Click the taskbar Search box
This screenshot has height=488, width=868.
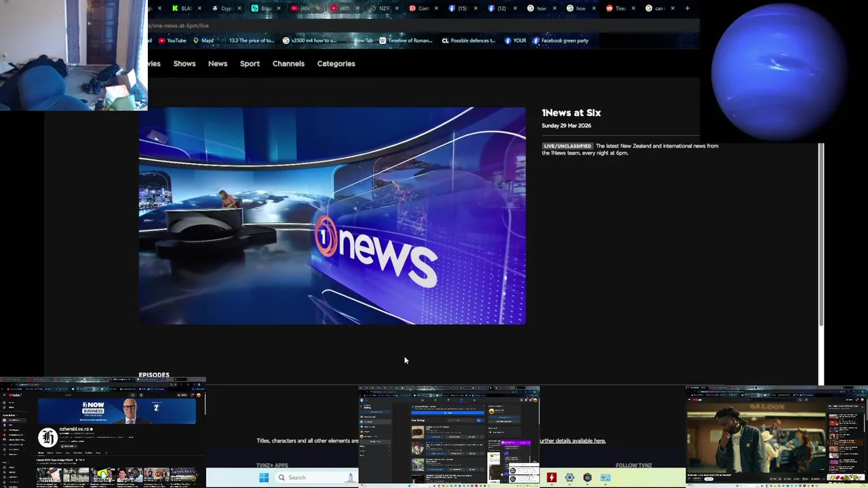315,477
